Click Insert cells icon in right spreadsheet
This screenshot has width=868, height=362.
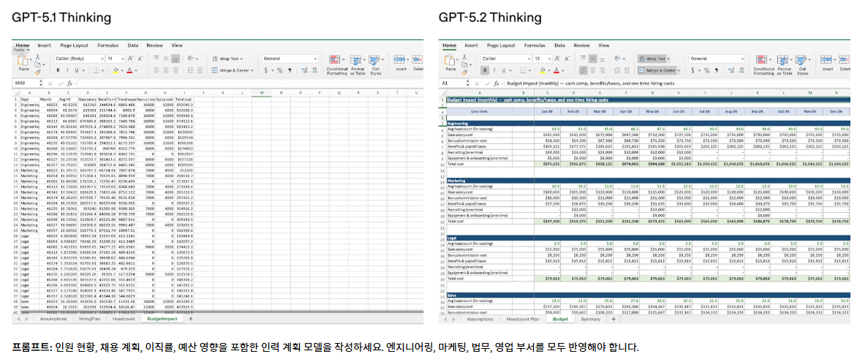(828, 60)
